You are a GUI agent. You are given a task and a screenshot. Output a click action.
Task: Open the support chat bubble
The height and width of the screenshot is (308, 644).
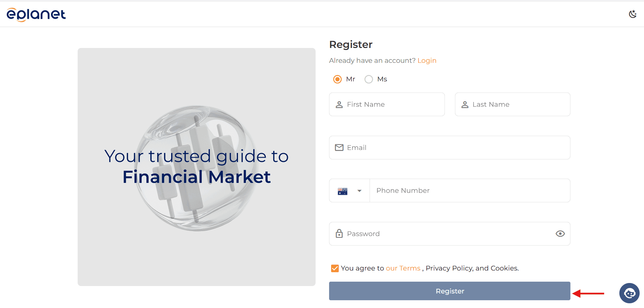pos(629,293)
